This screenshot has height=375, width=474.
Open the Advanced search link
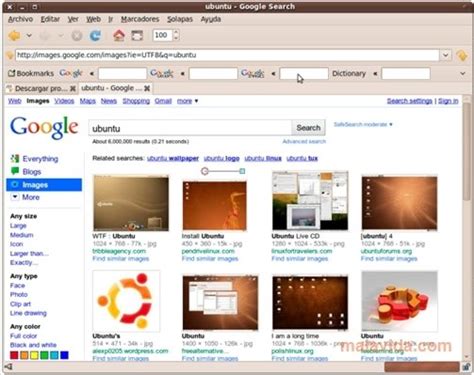304,141
